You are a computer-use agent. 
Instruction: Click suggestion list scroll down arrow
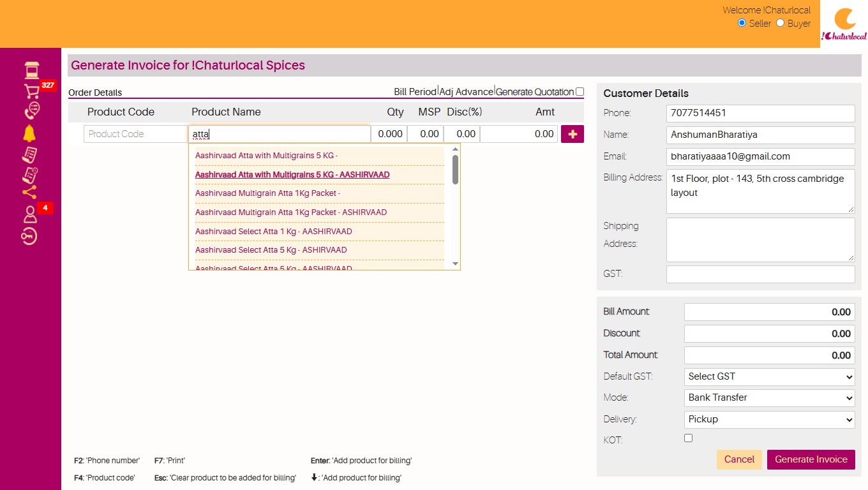pyautogui.click(x=455, y=264)
